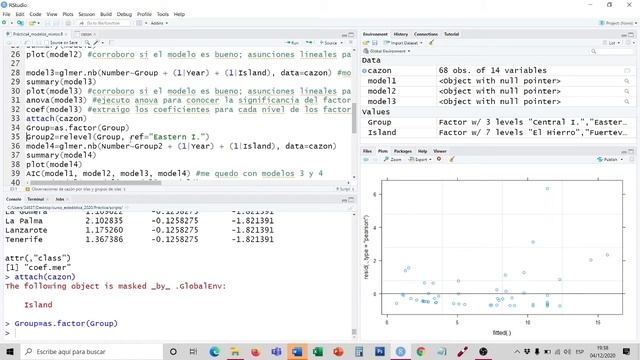The image size is (640, 360).
Task: Click the load workspace folder icon in Environment
Action: 366,43
